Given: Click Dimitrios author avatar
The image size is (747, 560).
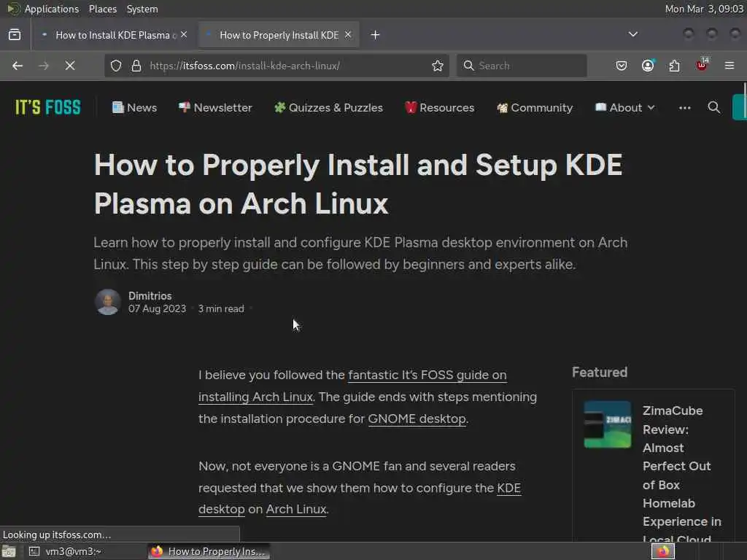Looking at the screenshot, I should (108, 302).
